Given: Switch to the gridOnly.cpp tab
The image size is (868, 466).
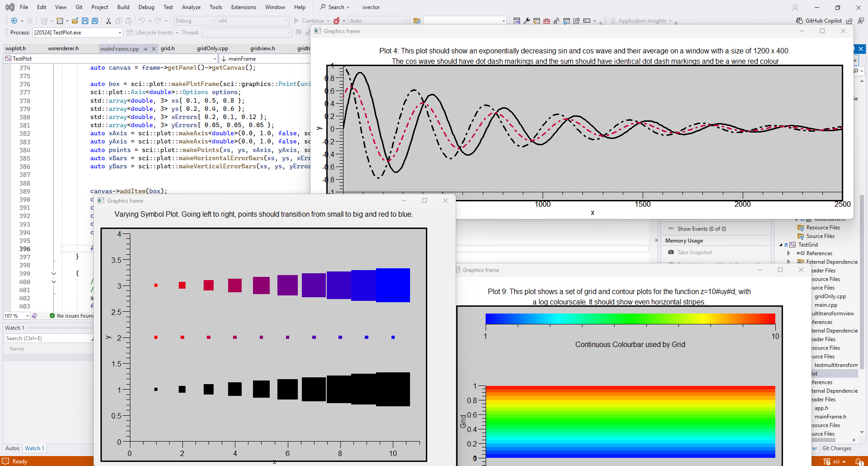Looking at the screenshot, I should (x=212, y=48).
